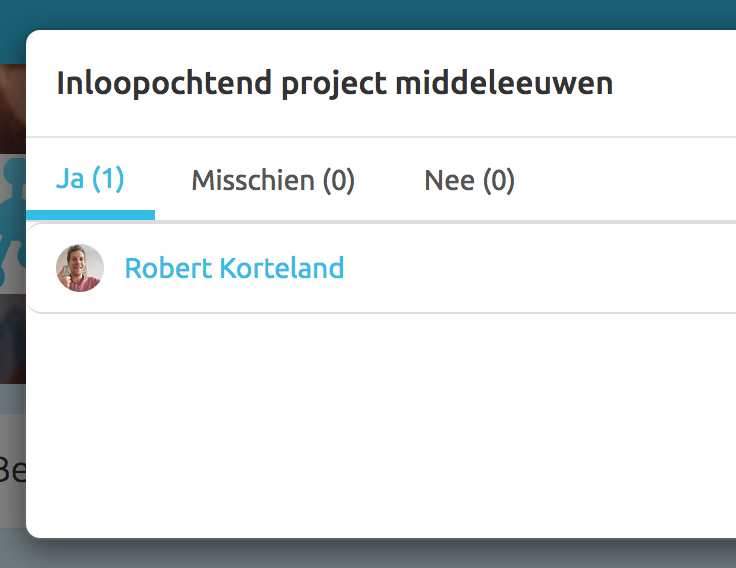Click the dark photo thumbnail below the blue icon
Image resolution: width=736 pixels, height=568 pixels.
point(12,340)
